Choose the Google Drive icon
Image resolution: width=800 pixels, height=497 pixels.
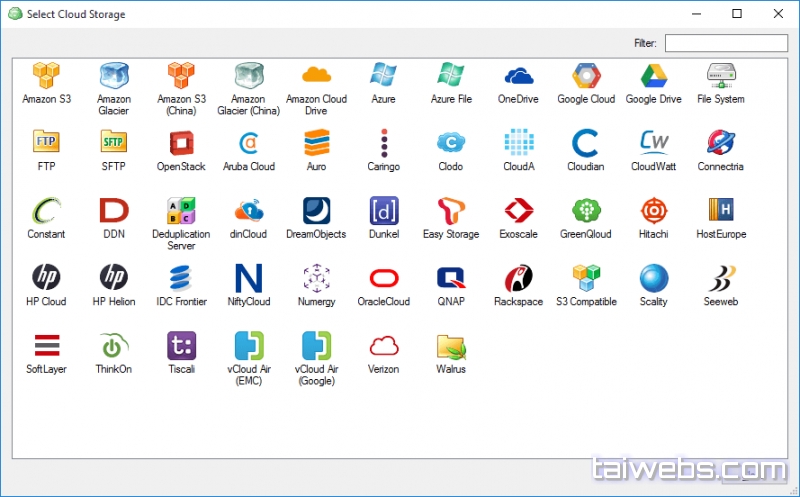pyautogui.click(x=653, y=76)
